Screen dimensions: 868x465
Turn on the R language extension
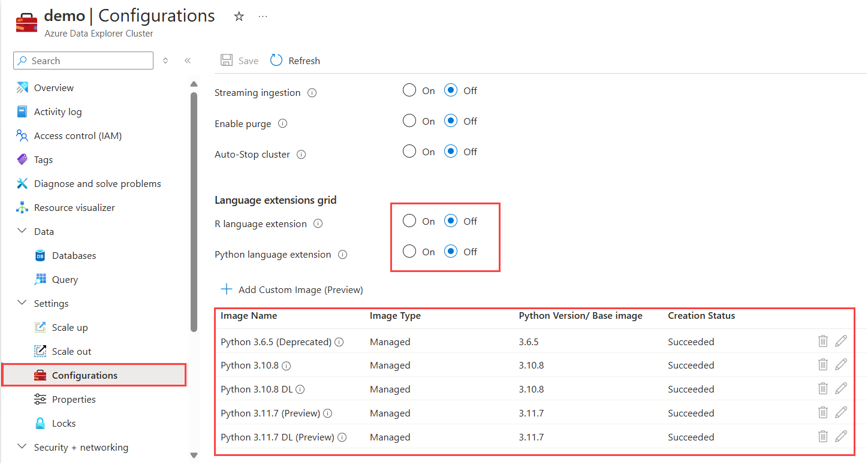(x=409, y=221)
